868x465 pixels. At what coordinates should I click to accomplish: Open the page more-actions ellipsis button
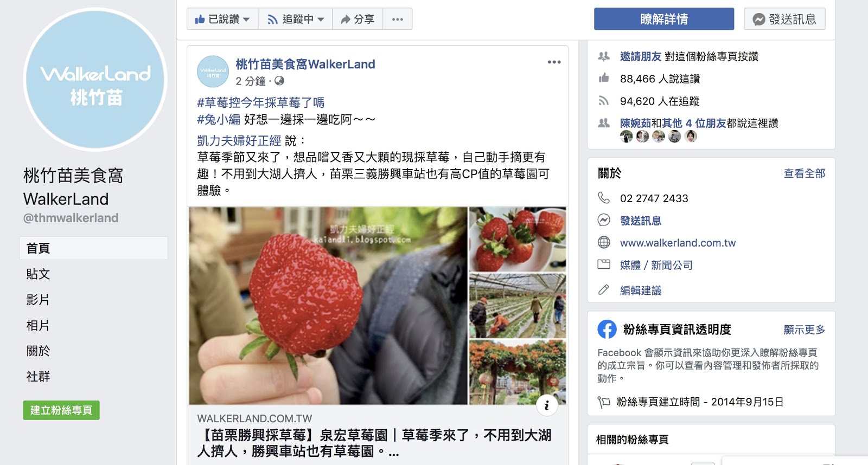pos(398,19)
